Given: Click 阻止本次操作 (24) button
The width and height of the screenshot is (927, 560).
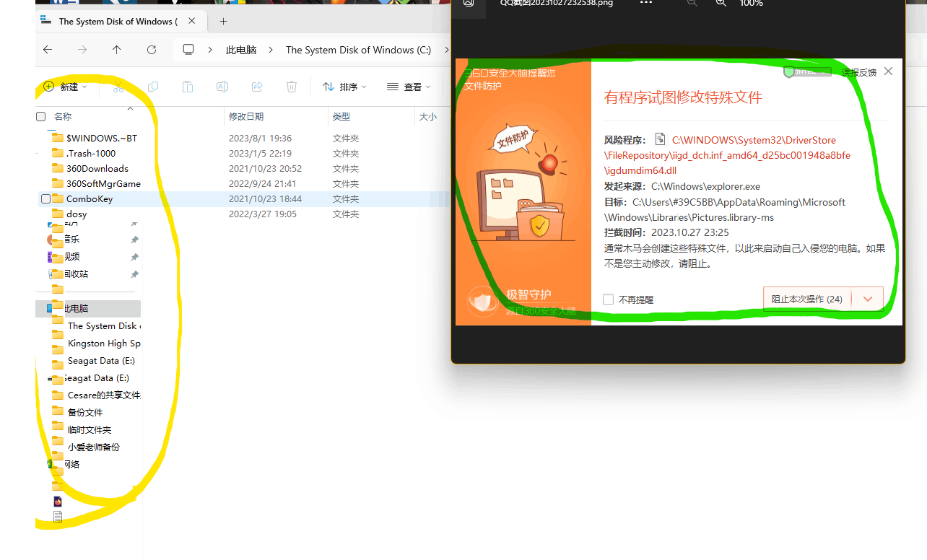Looking at the screenshot, I should pyautogui.click(x=807, y=299).
